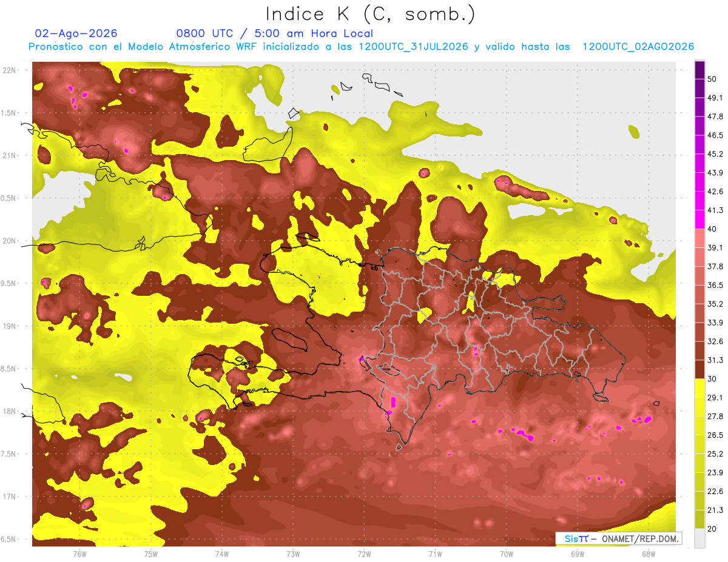Click the "76W" longitude label

tap(79, 554)
